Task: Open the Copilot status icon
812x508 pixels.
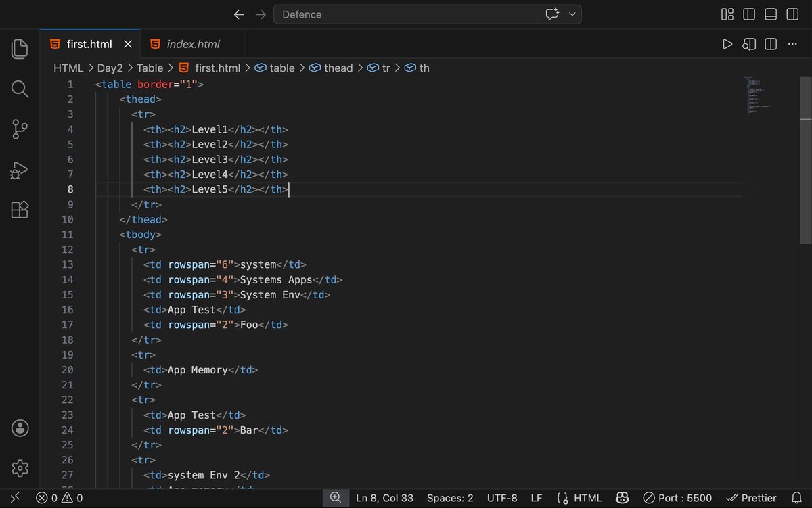Action: click(x=623, y=498)
